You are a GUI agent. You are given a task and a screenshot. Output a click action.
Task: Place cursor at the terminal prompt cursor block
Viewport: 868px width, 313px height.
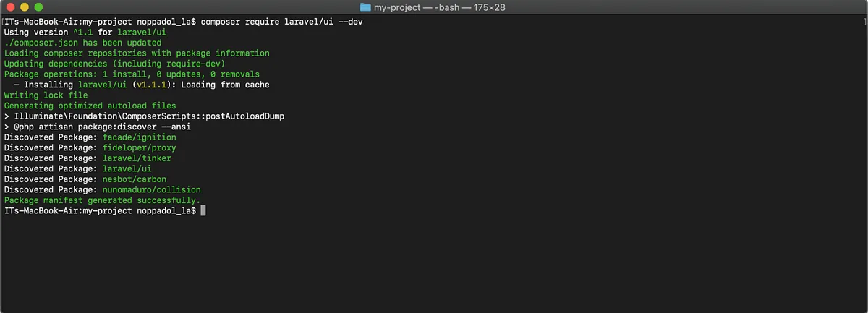(203, 210)
